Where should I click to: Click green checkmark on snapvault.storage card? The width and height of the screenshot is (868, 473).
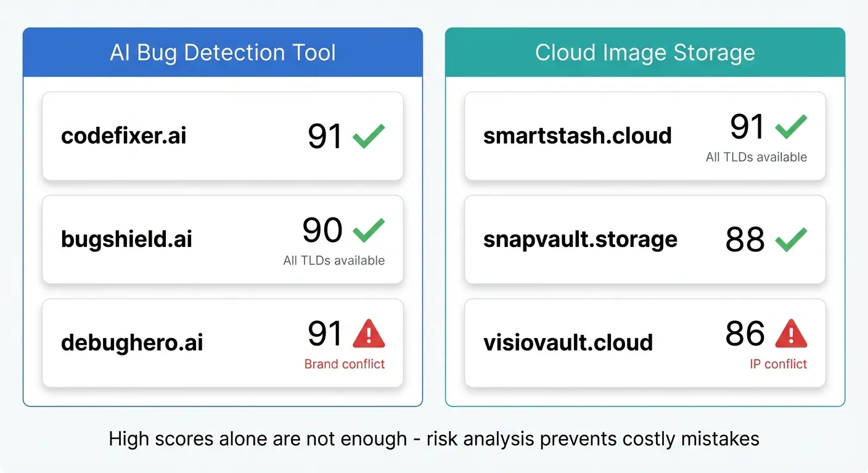pos(791,240)
